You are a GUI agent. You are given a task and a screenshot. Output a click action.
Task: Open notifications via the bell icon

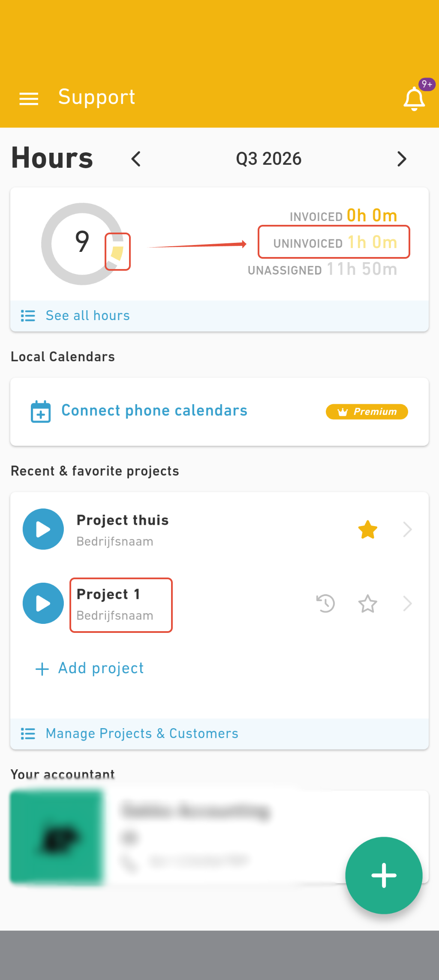click(414, 99)
